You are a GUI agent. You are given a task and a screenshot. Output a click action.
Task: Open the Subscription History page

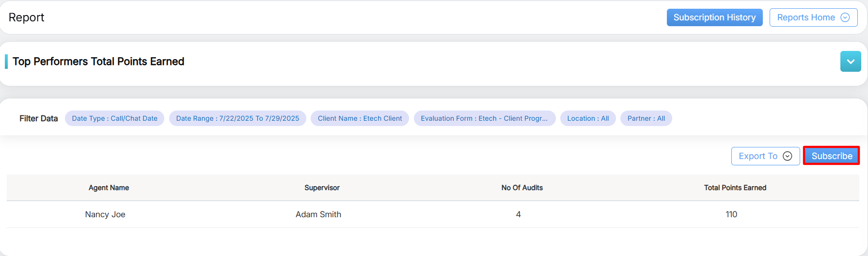pyautogui.click(x=714, y=17)
